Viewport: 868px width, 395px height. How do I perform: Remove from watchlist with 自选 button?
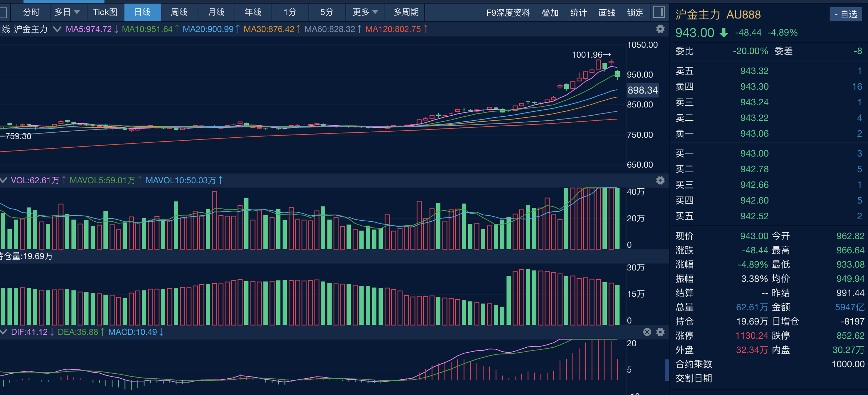tap(846, 14)
